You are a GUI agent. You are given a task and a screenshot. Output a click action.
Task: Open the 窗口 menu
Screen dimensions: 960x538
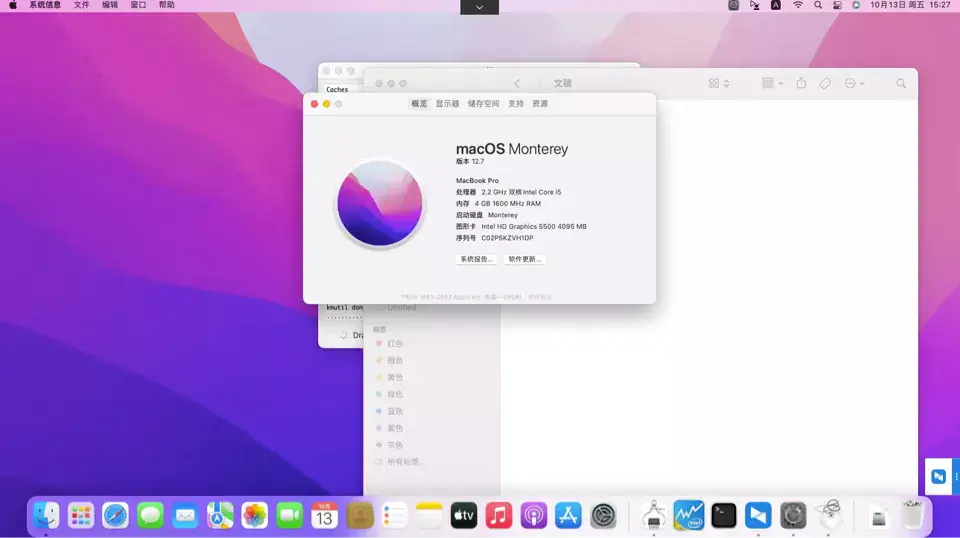pyautogui.click(x=138, y=5)
